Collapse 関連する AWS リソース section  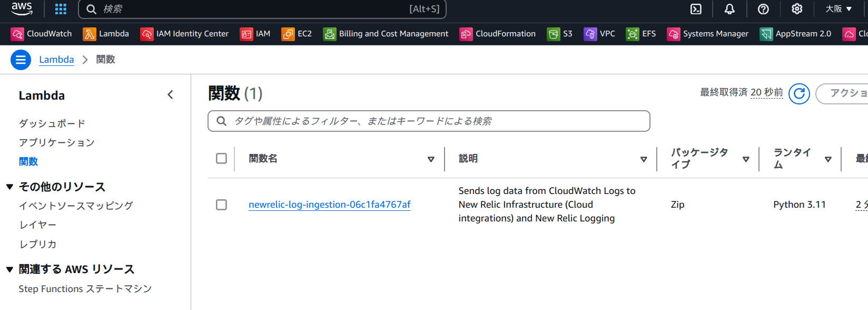click(9, 269)
